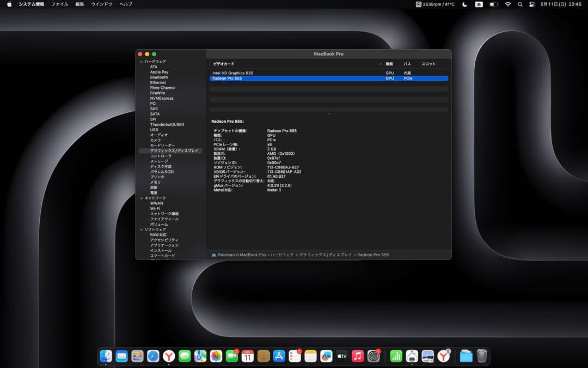Open FaceTime in the Dock
The width and height of the screenshot is (588, 368).
(x=232, y=355)
